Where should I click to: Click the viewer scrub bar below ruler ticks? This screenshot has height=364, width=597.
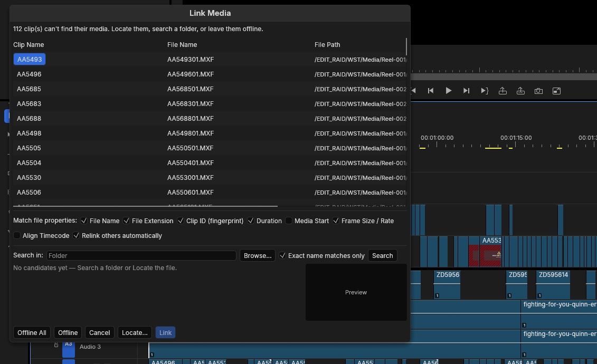[x=504, y=76]
